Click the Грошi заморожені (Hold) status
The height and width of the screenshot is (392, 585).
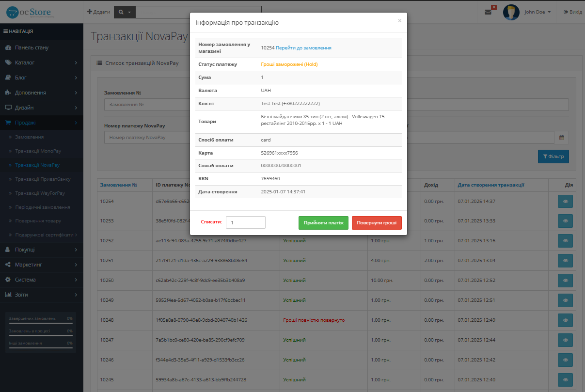pos(289,64)
